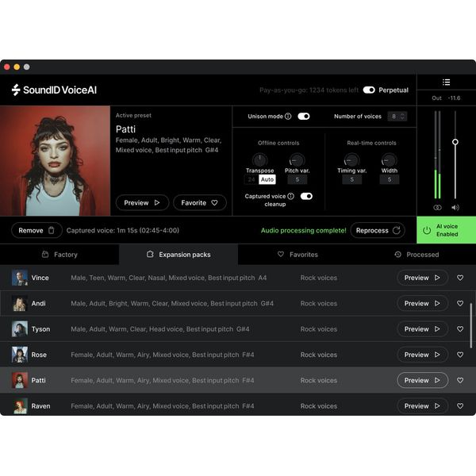Click the SoundID VoiceAI logo
The image size is (476, 476).
tap(54, 90)
